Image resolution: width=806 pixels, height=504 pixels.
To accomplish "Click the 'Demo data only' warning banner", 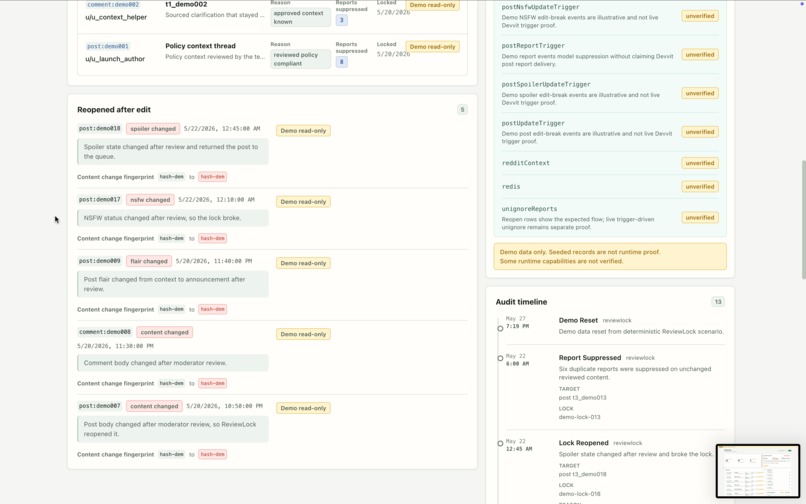I will [610, 257].
